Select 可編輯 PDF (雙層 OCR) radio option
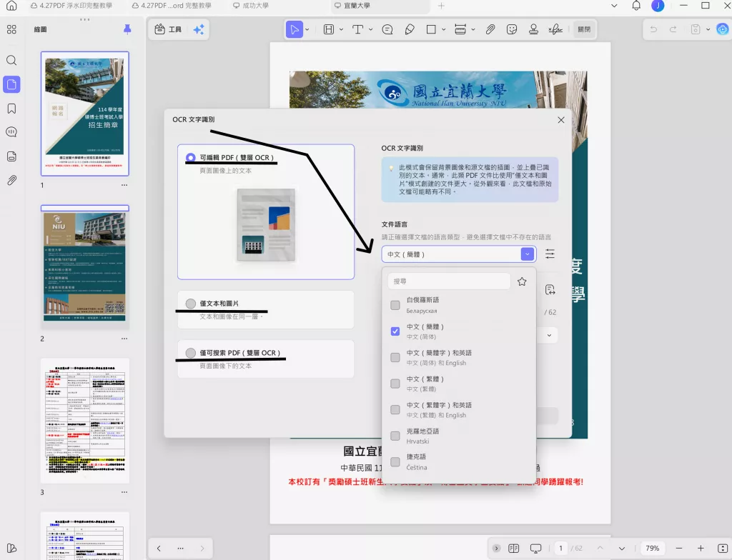Screen dimensions: 732x560 (x=190, y=158)
